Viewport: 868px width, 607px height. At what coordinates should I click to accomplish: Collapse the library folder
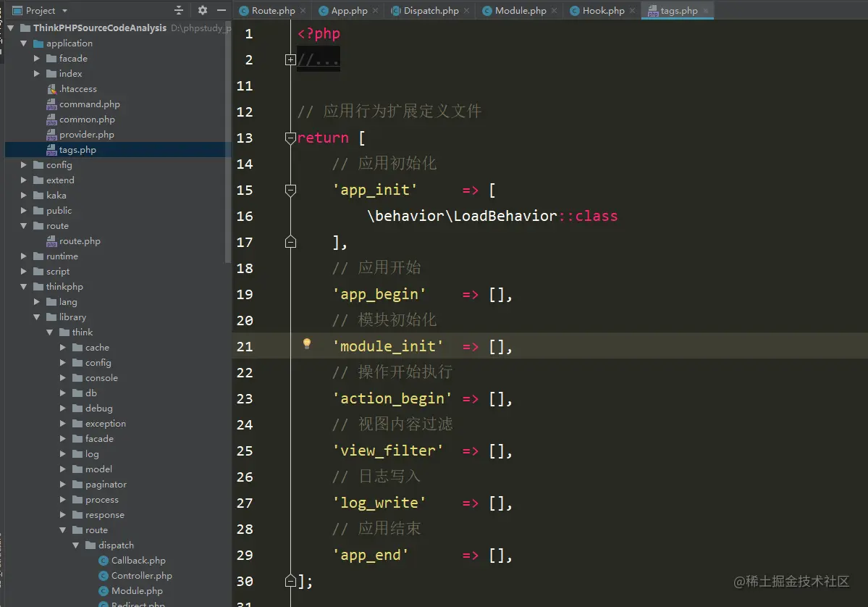pyautogui.click(x=36, y=317)
